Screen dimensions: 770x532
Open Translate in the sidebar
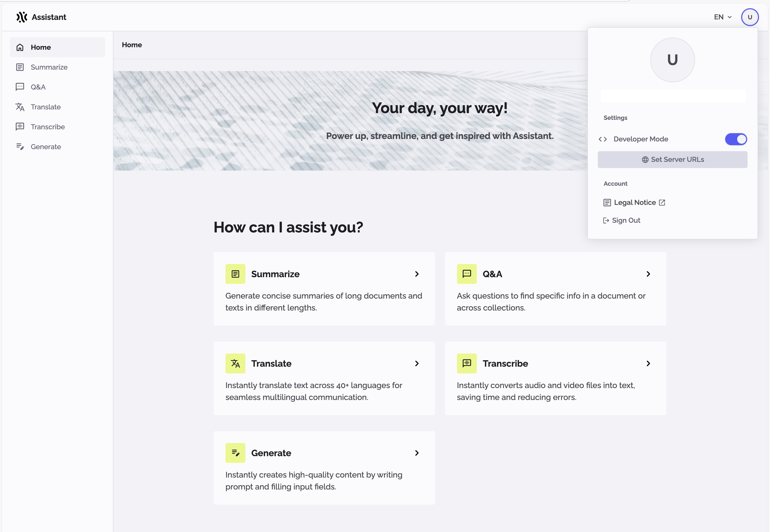pos(46,107)
